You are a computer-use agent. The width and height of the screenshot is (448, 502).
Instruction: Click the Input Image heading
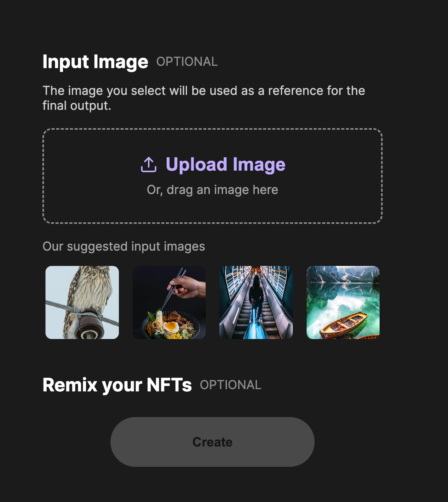tap(95, 62)
